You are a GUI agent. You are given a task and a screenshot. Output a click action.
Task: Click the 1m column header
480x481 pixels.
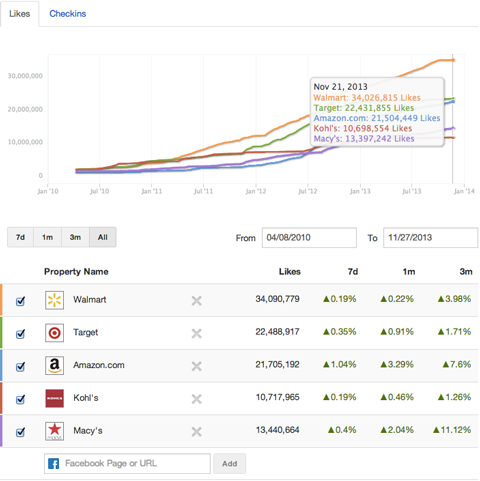click(409, 272)
